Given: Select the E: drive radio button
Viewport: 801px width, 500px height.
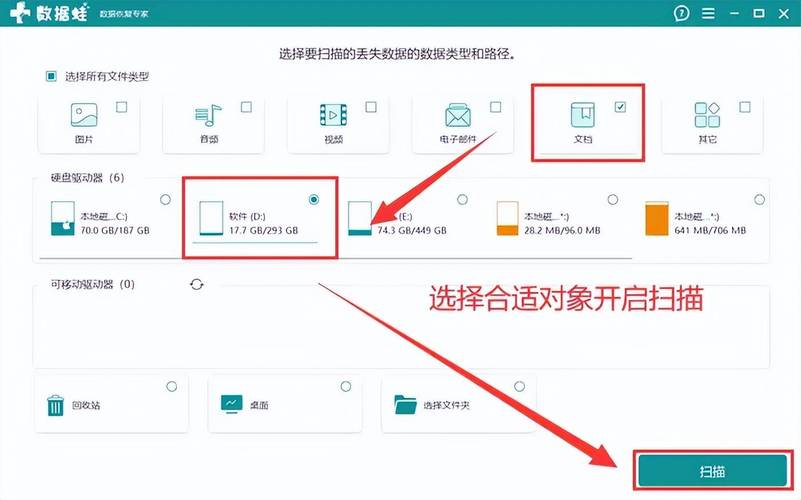Looking at the screenshot, I should click(x=462, y=200).
